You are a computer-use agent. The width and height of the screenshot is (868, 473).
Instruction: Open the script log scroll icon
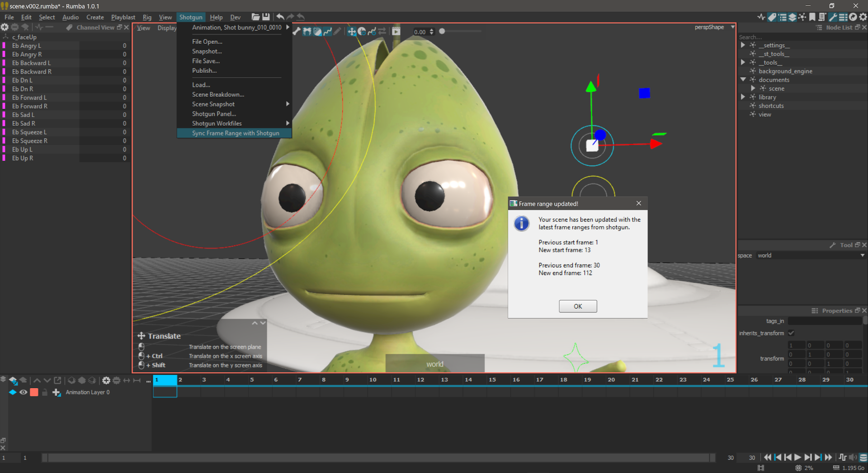click(822, 17)
